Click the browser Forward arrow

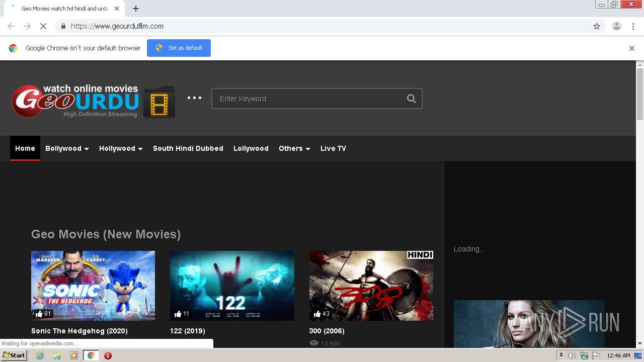tap(27, 26)
